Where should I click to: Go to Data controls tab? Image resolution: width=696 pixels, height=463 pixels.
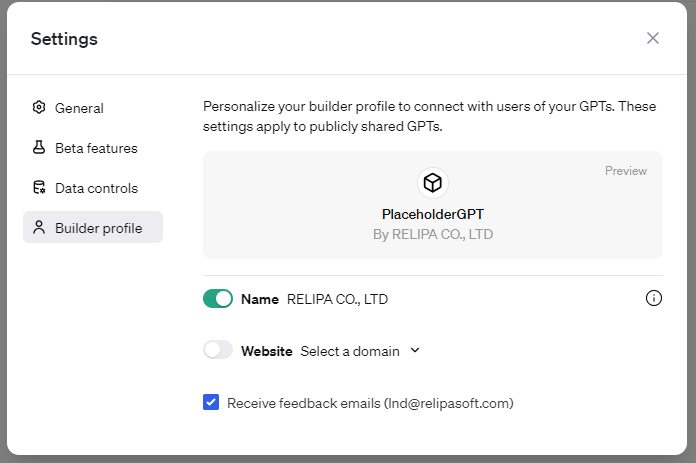pos(96,188)
